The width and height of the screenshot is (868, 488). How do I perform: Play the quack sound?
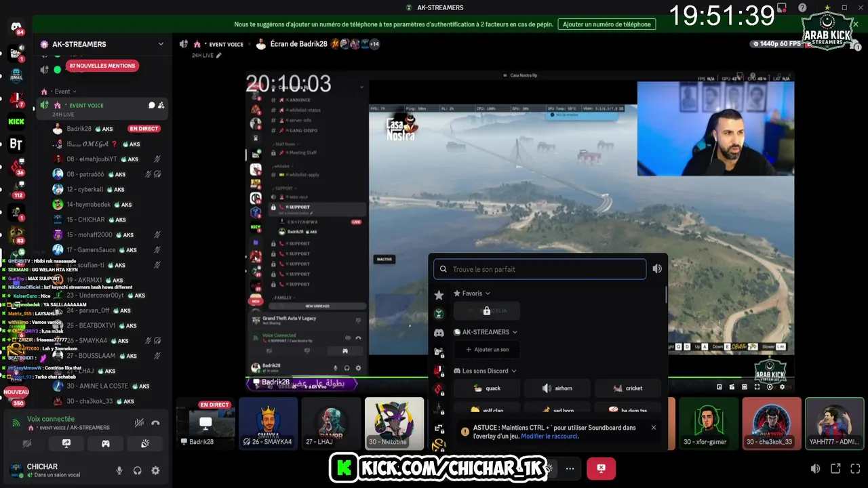pos(487,388)
